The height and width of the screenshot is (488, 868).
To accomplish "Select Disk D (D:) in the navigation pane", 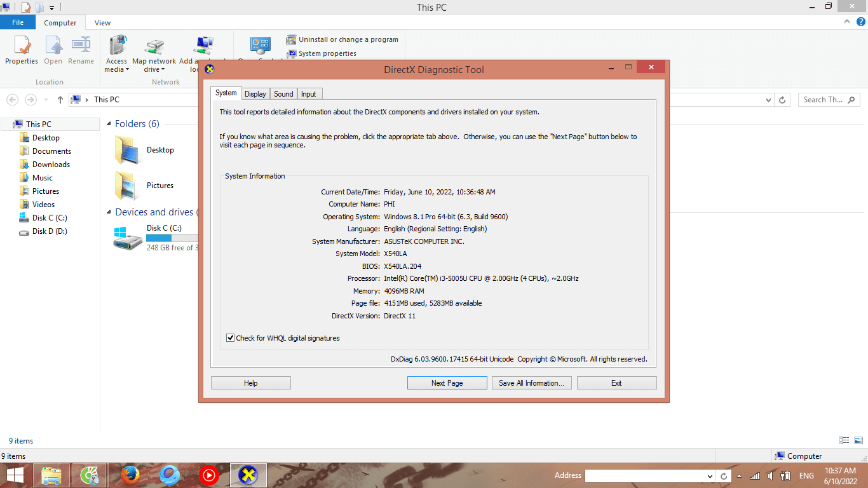I will (50, 231).
